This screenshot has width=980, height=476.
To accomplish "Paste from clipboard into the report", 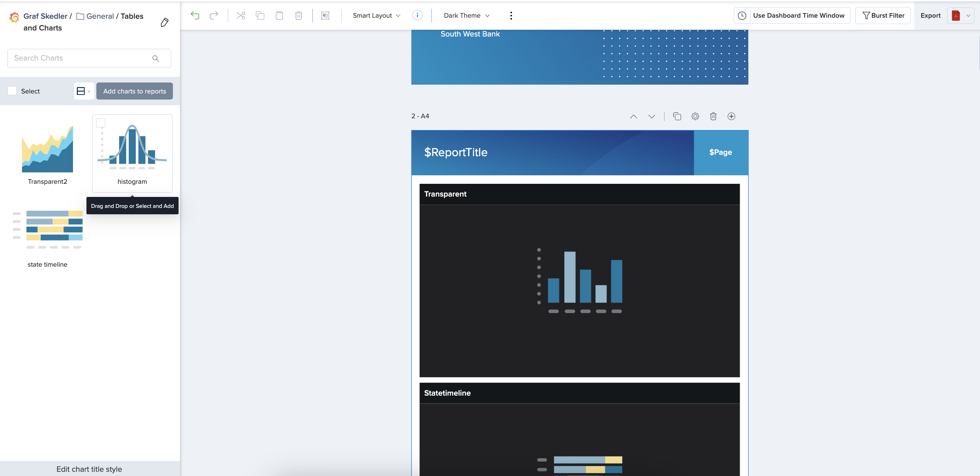I will (280, 15).
